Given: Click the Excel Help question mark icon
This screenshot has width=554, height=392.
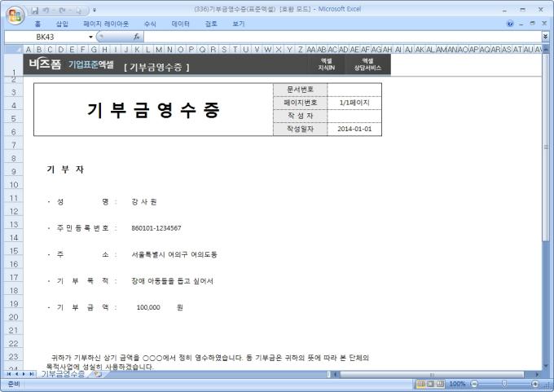Looking at the screenshot, I should pos(510,24).
